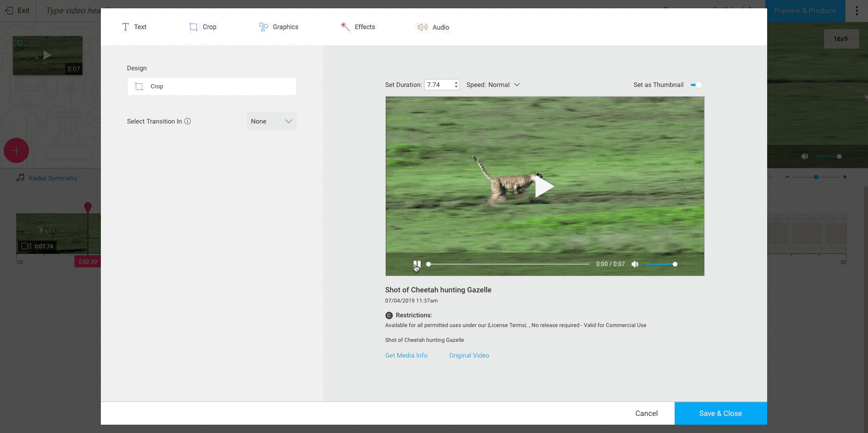Click the cheetah clip thumbnail in media panel
Image resolution: width=868 pixels, height=433 pixels.
(48, 56)
